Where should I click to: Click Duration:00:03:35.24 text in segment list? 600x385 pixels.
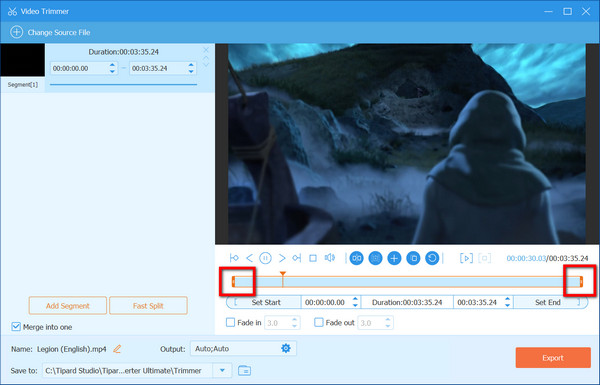click(124, 52)
